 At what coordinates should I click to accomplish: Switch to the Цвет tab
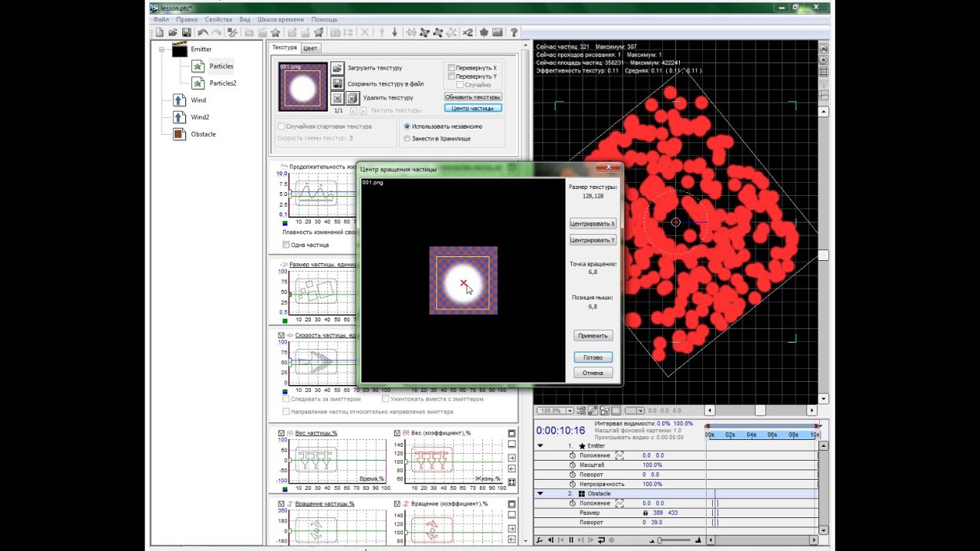point(309,47)
